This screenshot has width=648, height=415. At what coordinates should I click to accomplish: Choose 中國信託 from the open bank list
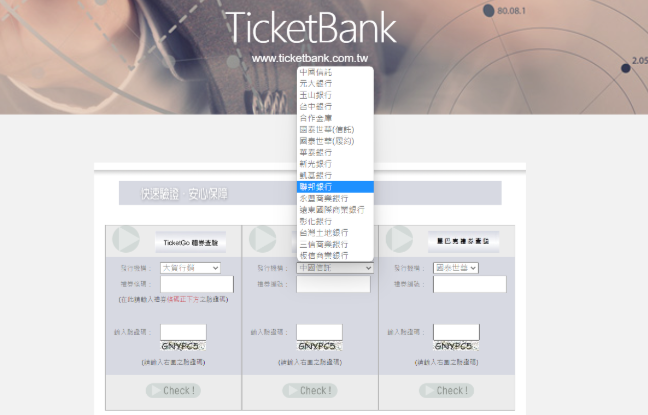(335, 72)
